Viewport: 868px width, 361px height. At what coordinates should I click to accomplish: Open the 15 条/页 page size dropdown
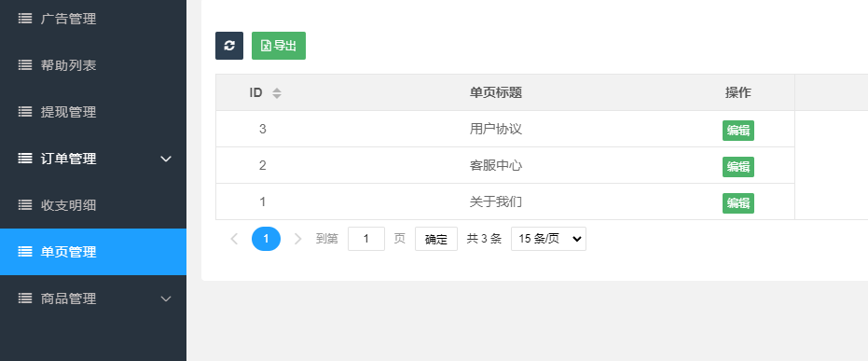[548, 239]
